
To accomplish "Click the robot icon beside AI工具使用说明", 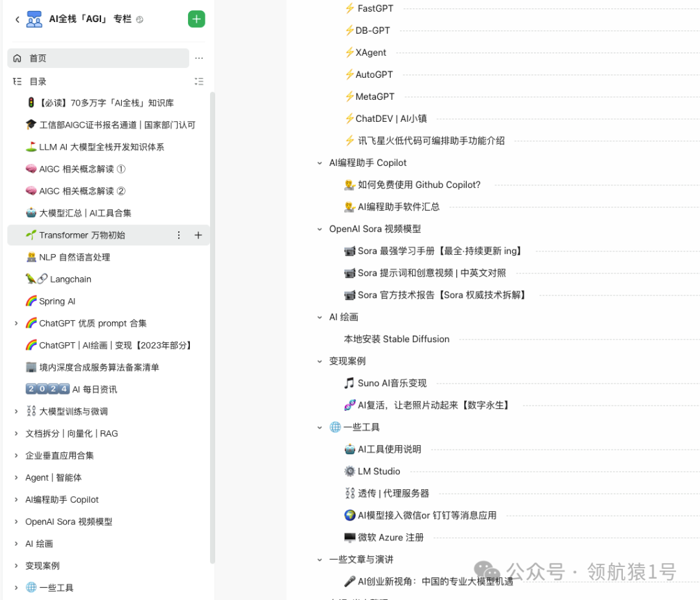I will (349, 449).
